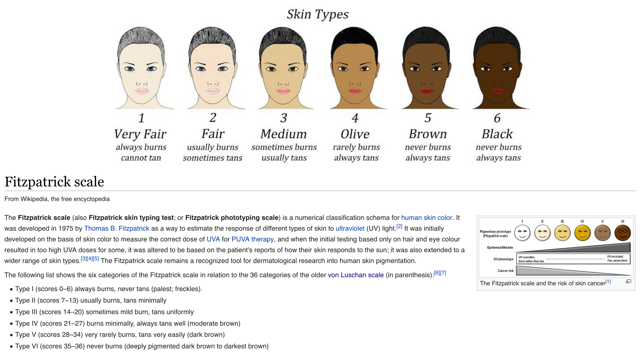Click the 'always burns cannot tan' caption
This screenshot has height=362, width=644.
(141, 153)
